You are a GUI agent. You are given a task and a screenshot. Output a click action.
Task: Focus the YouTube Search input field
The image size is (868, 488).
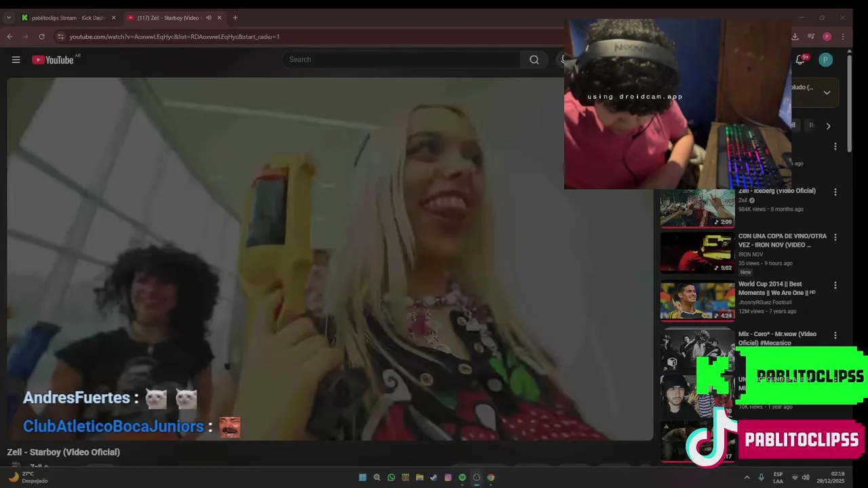(401, 60)
